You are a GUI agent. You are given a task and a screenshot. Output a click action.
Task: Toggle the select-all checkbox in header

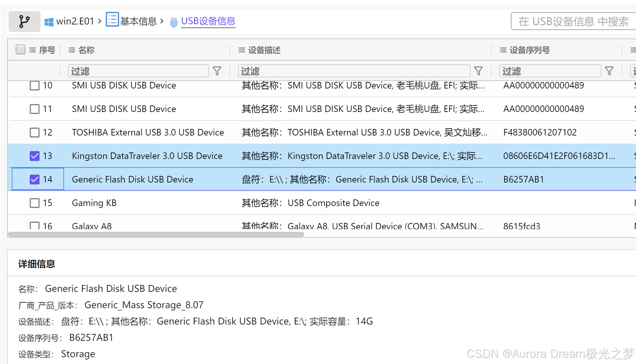point(21,50)
